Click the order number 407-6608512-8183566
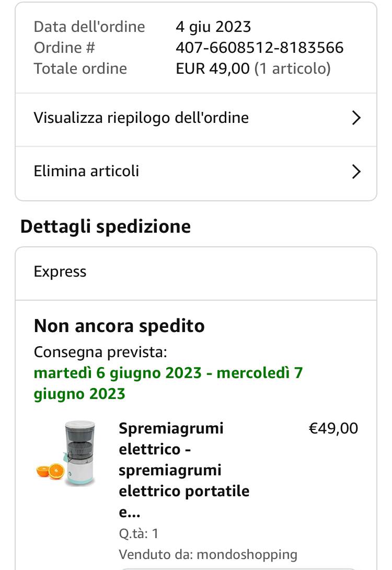Screen dimensions: 392x570 260,48
